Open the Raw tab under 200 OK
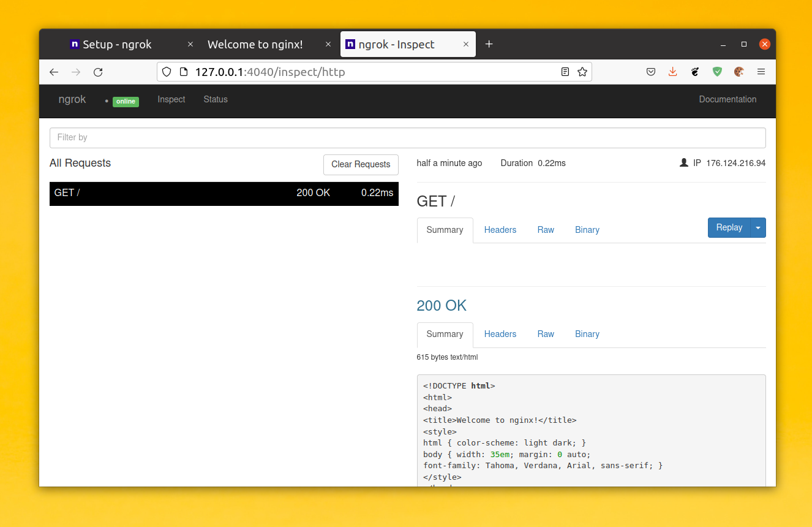The width and height of the screenshot is (812, 527). (x=546, y=334)
